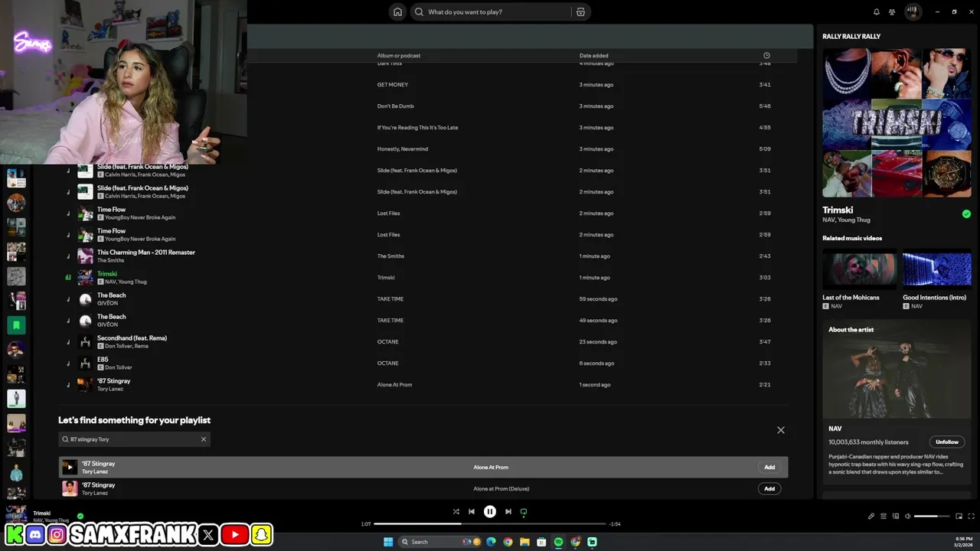
Task: Open the lyrics microphone icon
Action: pos(871,516)
